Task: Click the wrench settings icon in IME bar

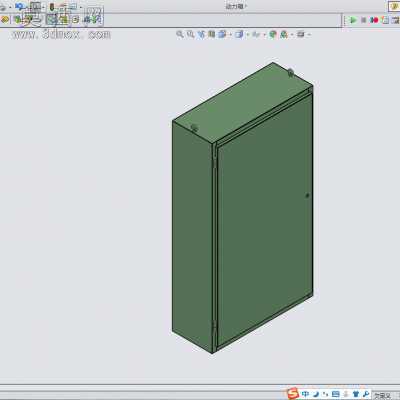Action: click(x=366, y=394)
